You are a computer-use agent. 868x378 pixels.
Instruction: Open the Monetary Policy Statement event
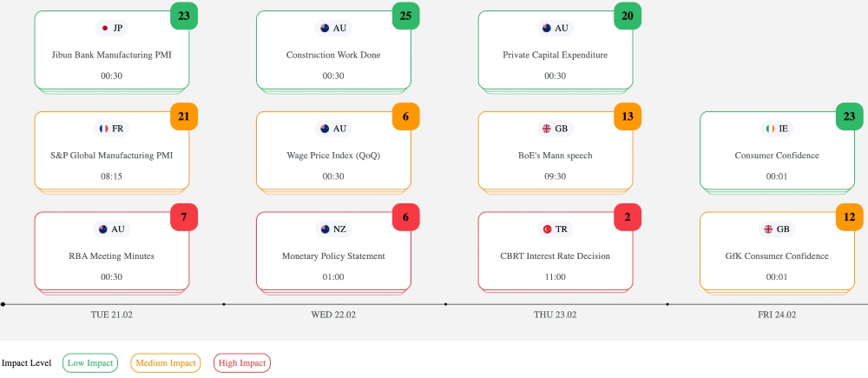[333, 256]
